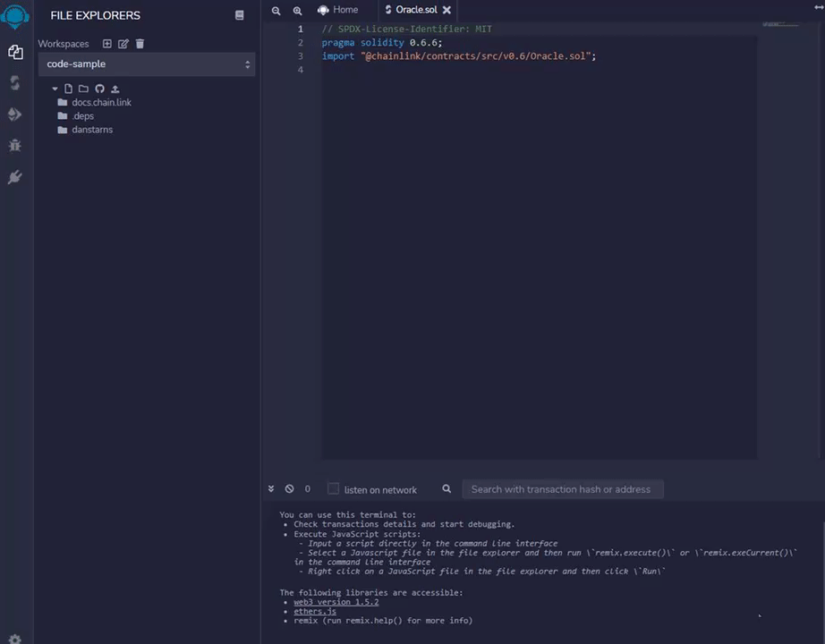Image resolution: width=825 pixels, height=644 pixels.
Task: Open the web3 version 1.5.2 link
Action: [x=336, y=602]
